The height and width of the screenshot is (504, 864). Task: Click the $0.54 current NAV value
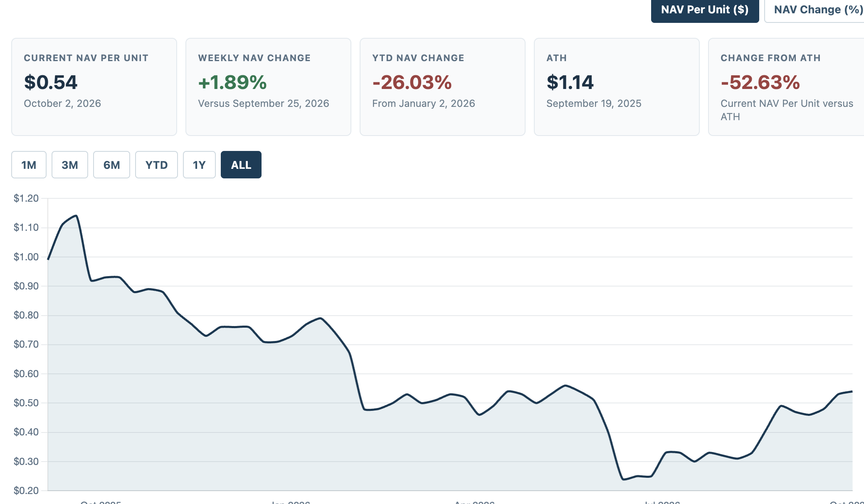(51, 82)
